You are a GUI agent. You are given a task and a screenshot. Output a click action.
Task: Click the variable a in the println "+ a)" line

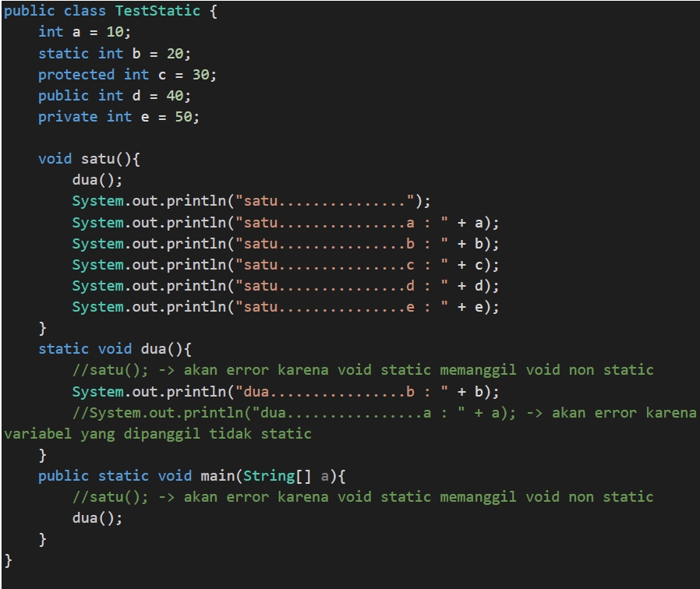tap(479, 222)
